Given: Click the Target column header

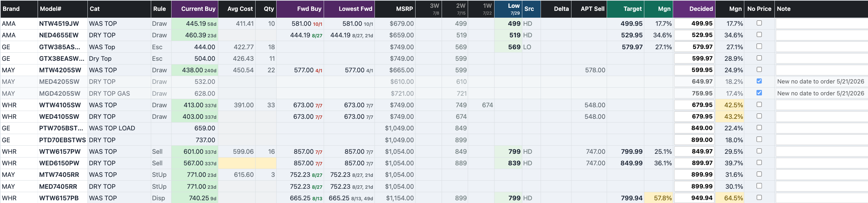Looking at the screenshot, I should coord(626,9).
